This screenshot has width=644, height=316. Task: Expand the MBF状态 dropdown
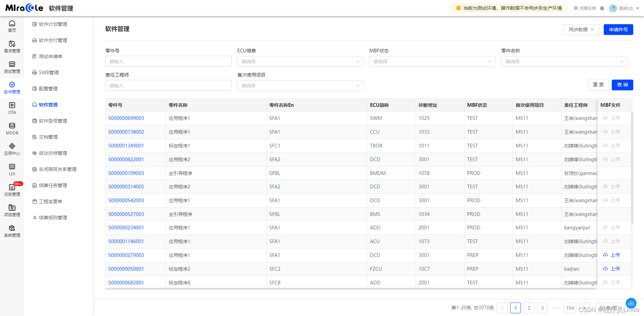(x=432, y=61)
